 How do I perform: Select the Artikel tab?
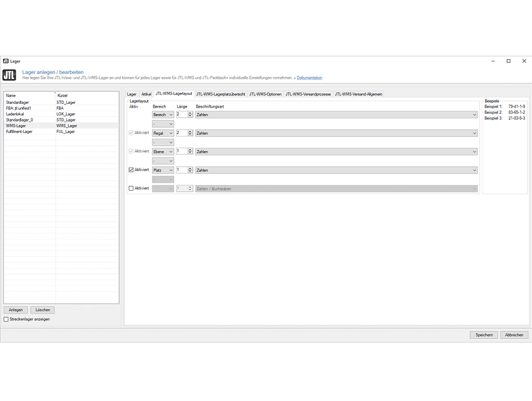(146, 94)
